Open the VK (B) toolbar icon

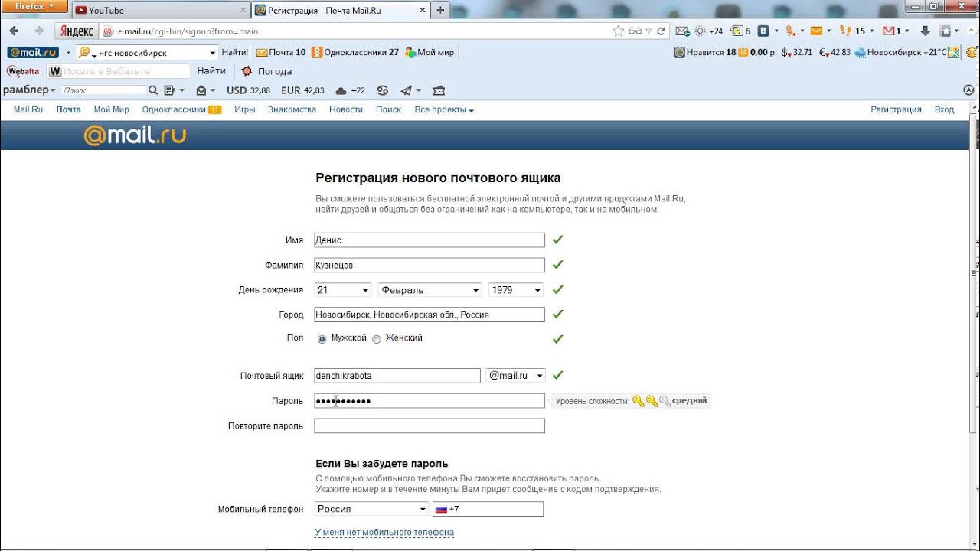[763, 31]
